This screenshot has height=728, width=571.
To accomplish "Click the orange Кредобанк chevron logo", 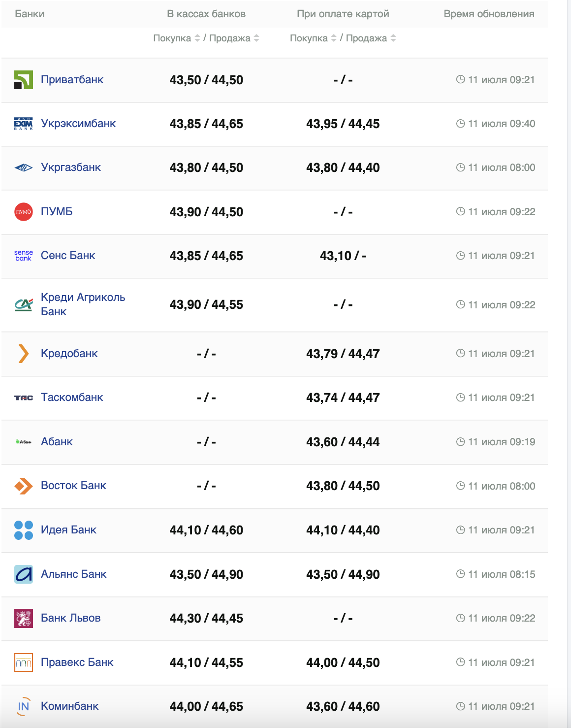I will 24,354.
